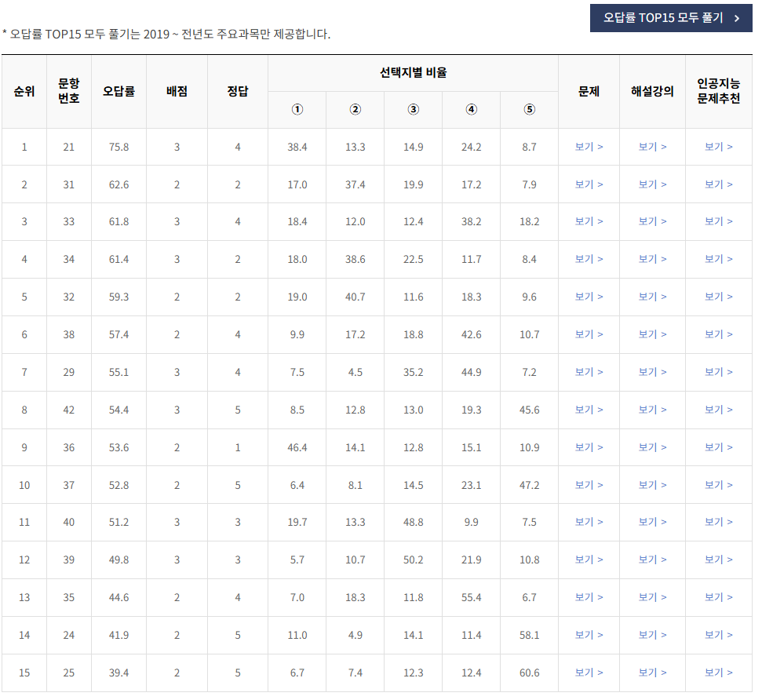Viewport: 762px width, 700px height.
Task: View 인공지능 문제추천 for question 29
Action: [x=718, y=372]
